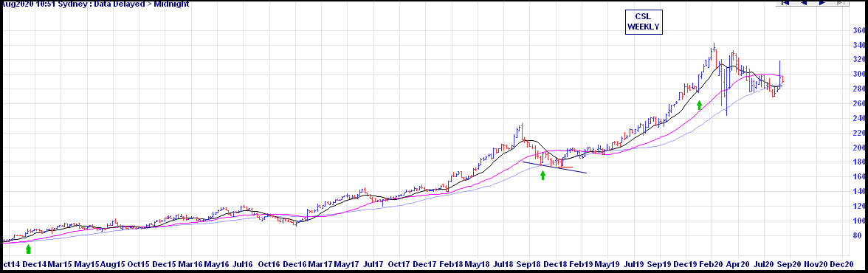The height and width of the screenshot is (273, 868).
Task: Click the Sep20 date axis label
Action: (x=790, y=265)
